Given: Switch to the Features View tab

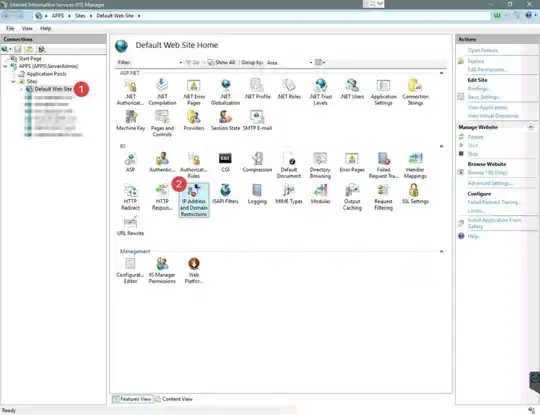Looking at the screenshot, I should [x=132, y=399].
